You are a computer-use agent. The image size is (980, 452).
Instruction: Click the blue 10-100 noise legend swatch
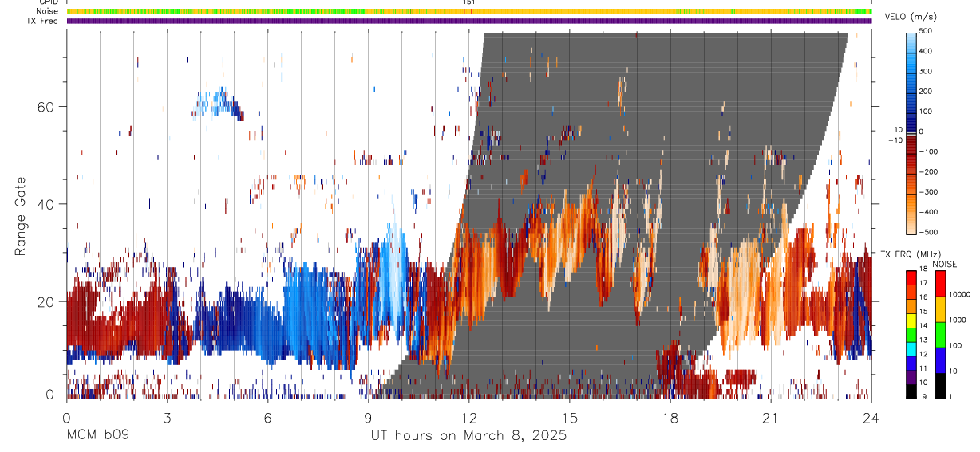(x=941, y=360)
